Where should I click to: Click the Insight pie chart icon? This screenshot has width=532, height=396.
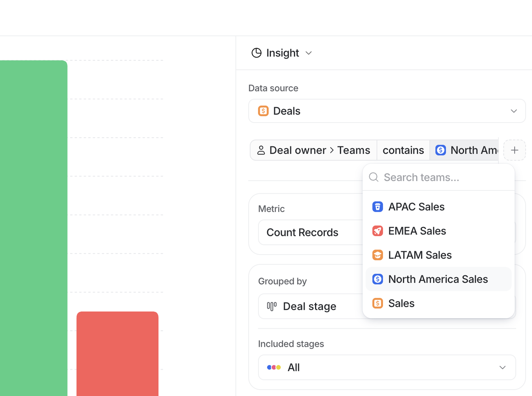(256, 53)
